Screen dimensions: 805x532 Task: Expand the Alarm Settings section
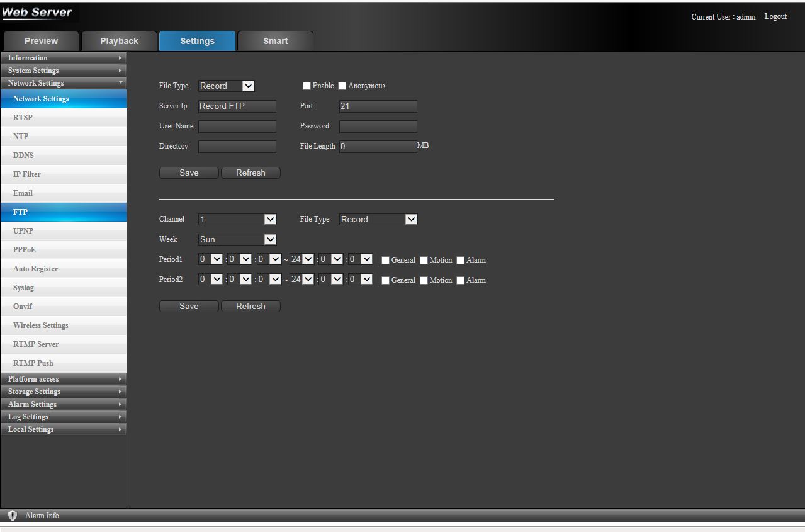(x=63, y=404)
